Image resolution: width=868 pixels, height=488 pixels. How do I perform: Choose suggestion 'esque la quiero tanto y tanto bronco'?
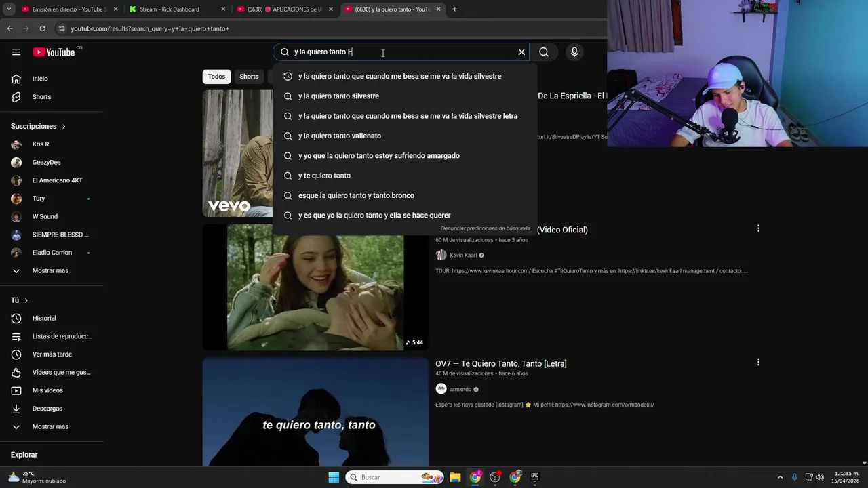pyautogui.click(x=405, y=196)
